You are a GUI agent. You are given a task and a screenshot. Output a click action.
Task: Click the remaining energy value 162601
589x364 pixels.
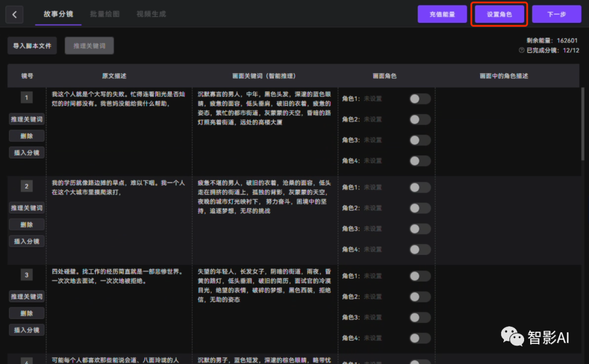click(567, 40)
